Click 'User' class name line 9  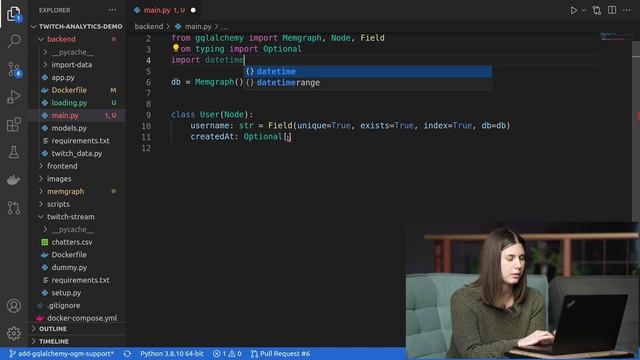click(x=209, y=115)
